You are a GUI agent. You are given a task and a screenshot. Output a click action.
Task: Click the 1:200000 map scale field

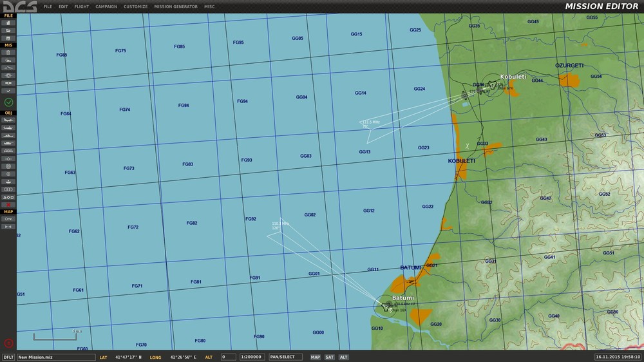click(x=252, y=357)
